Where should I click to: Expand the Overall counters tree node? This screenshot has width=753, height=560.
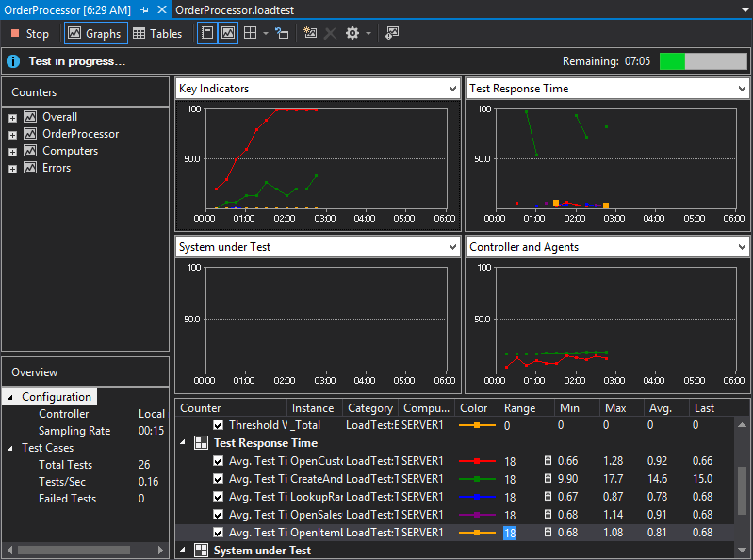pos(12,118)
